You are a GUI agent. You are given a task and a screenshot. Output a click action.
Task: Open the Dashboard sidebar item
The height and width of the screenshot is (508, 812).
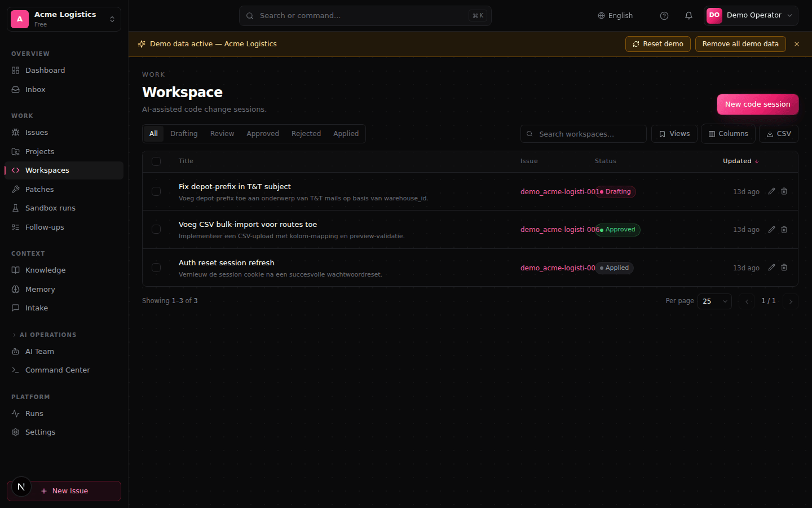tap(64, 71)
